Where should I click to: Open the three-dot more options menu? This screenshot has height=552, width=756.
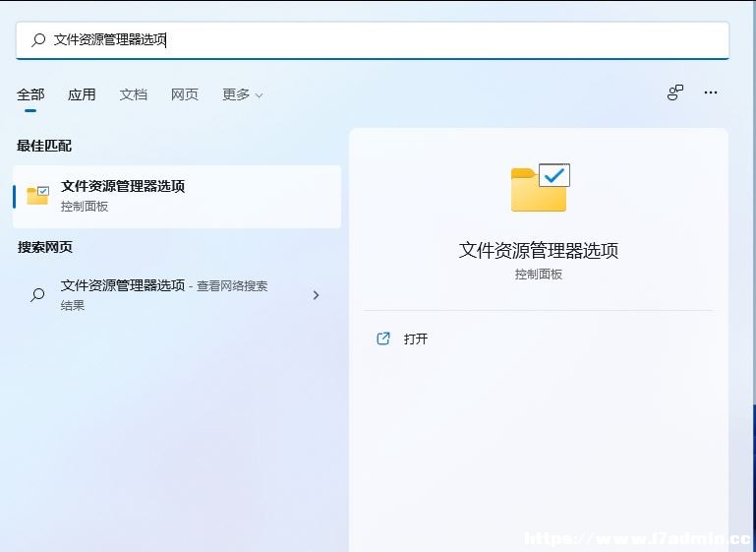[x=711, y=92]
